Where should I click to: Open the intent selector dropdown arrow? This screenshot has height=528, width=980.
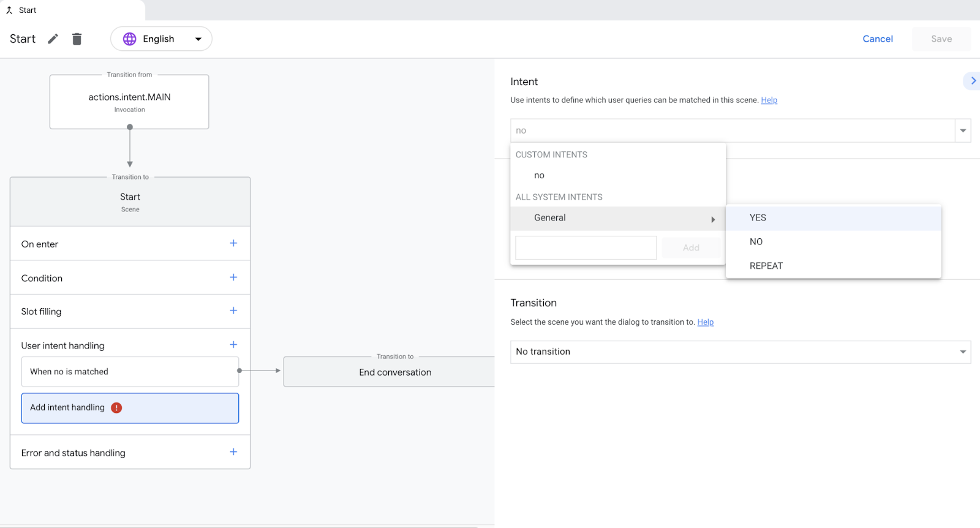(963, 130)
